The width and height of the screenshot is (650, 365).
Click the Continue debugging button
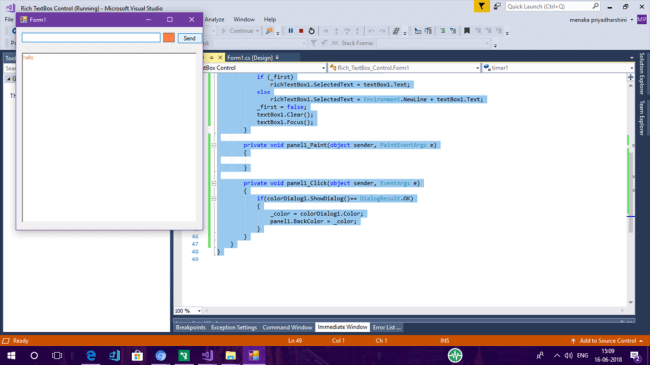pos(240,31)
